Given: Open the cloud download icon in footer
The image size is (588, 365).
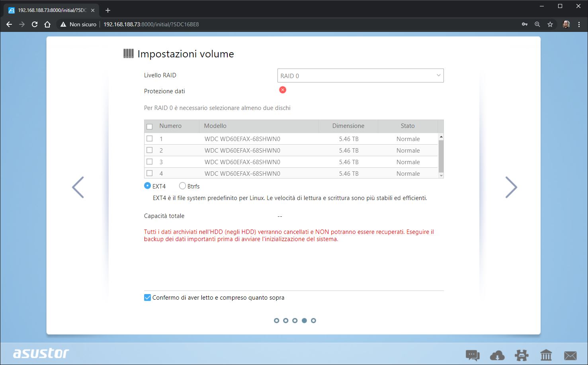Looking at the screenshot, I should [x=497, y=355].
